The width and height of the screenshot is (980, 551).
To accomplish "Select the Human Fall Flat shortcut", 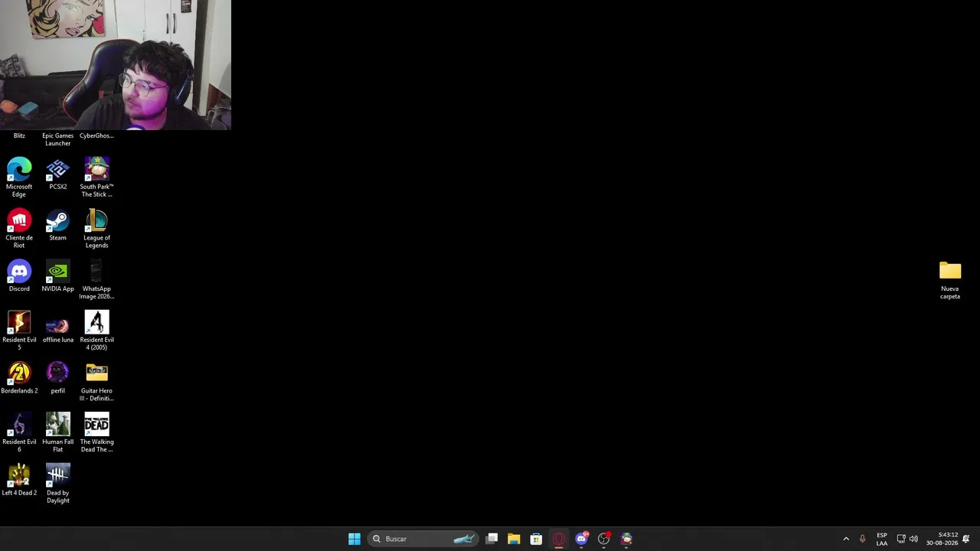I will 57,432.
